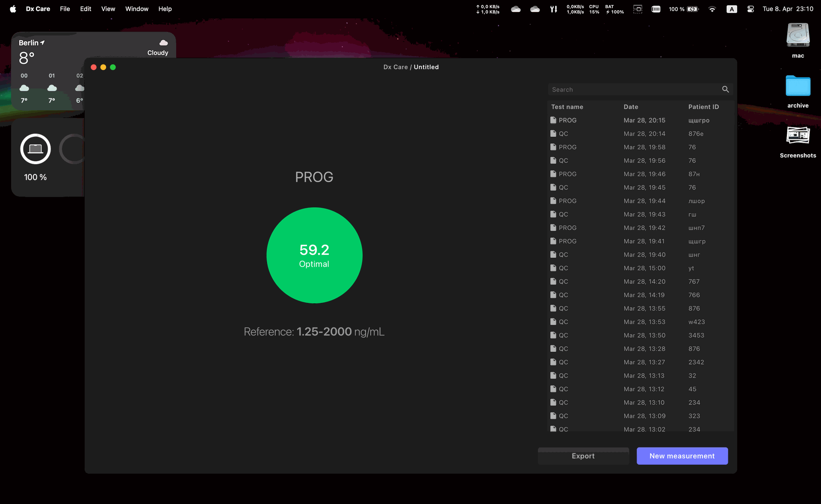The height and width of the screenshot is (504, 821).
Task: Start a New measurement
Action: coord(682,456)
